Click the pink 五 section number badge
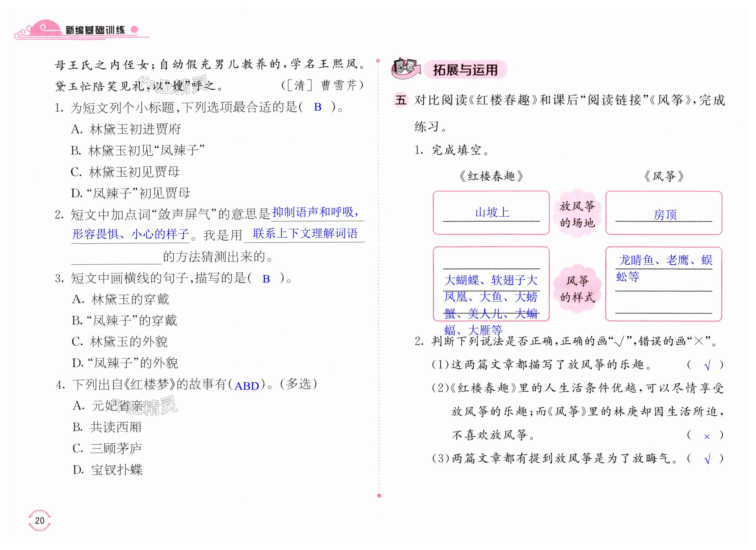Viewport: 756px width, 550px height. click(401, 100)
